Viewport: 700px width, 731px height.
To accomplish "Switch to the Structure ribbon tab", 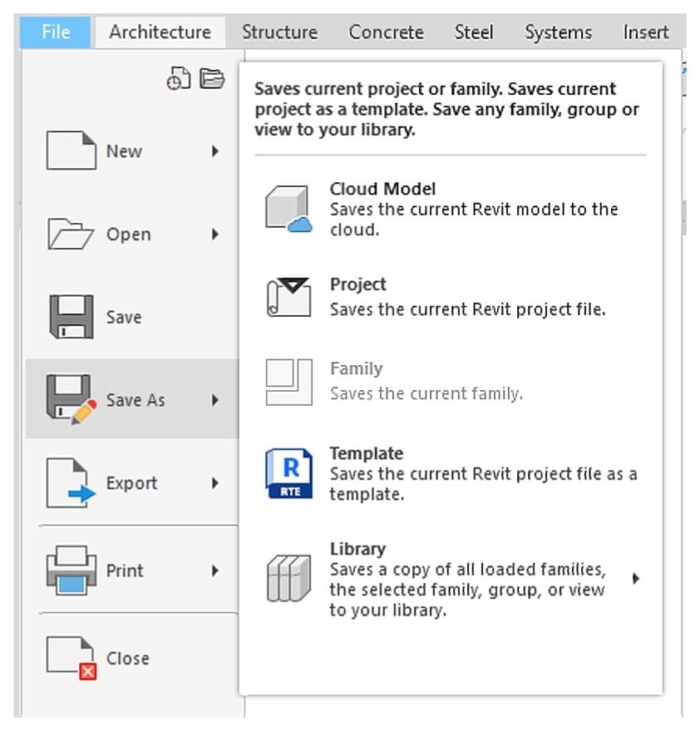I will pos(279,32).
